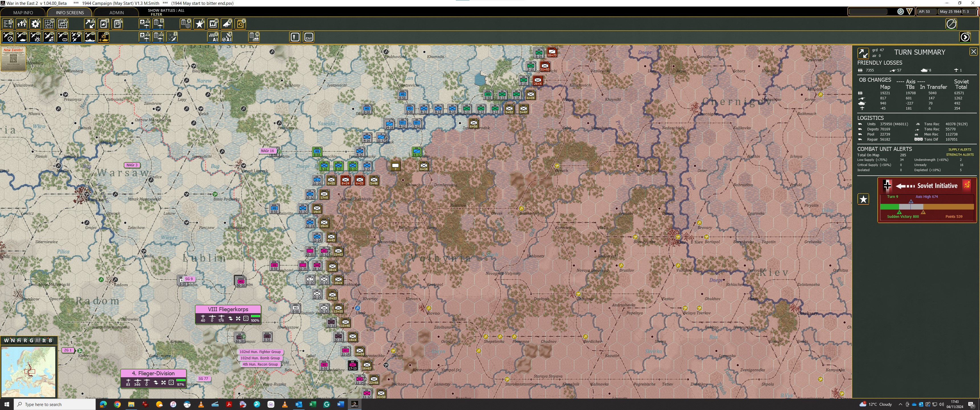Select the F1 no-air-mission mode icon
Screen dimensions: 980x410
coord(8,37)
